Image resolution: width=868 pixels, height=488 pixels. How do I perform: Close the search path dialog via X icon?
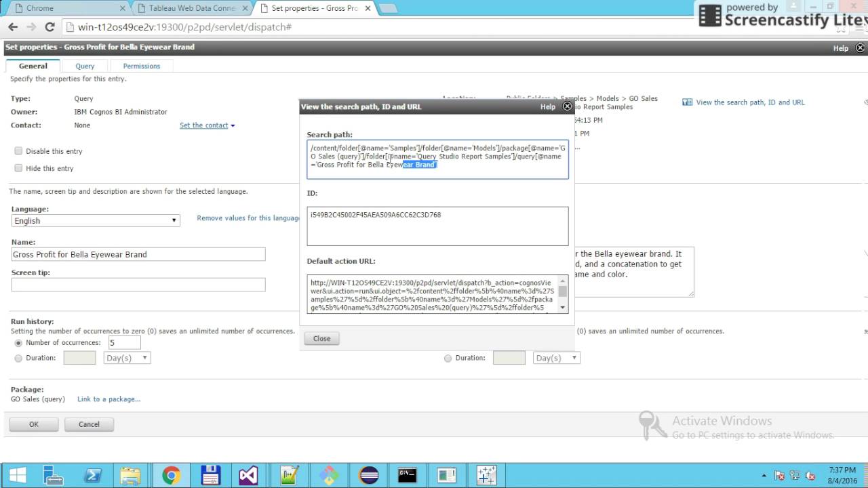[x=567, y=106]
